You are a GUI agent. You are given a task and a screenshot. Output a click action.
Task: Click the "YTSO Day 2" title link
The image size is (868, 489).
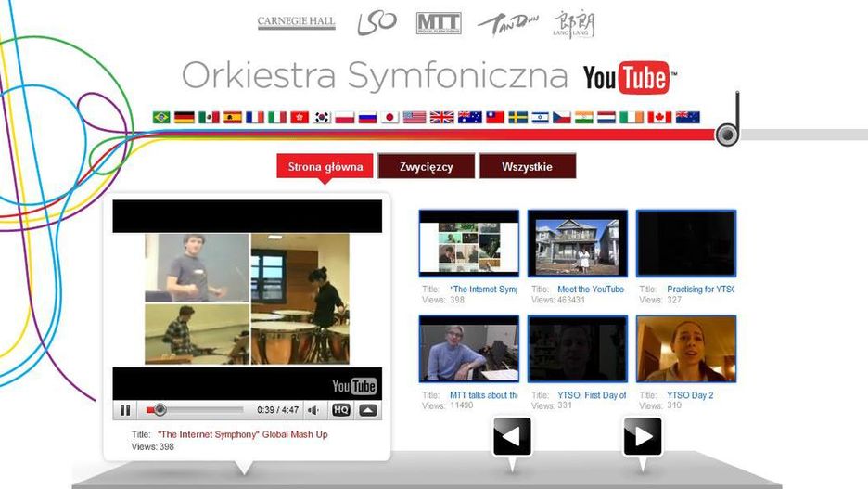(x=690, y=395)
